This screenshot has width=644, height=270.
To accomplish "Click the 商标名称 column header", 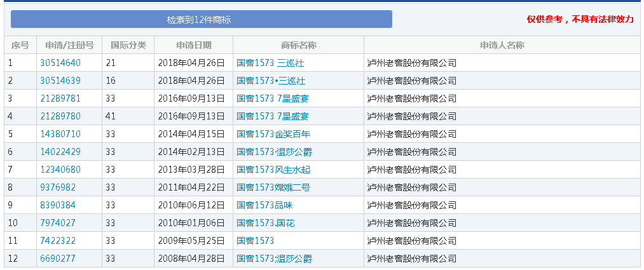I will (299, 45).
